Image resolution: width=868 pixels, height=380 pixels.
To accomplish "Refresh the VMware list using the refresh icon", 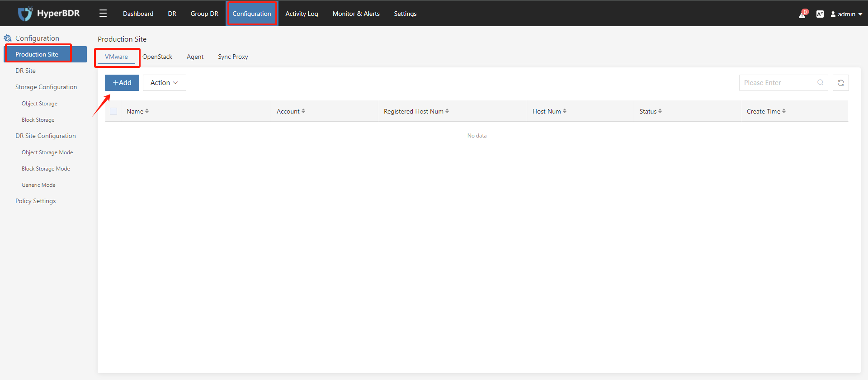I will 841,83.
